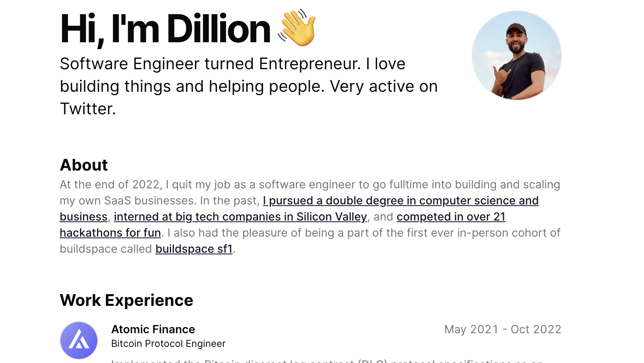Click "building things and helping people" text
This screenshot has width=644, height=363.
[x=192, y=86]
